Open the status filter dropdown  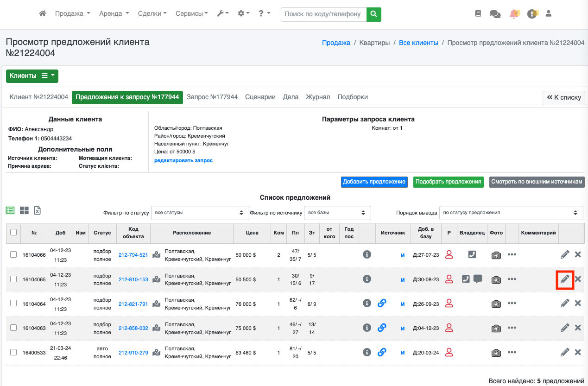[199, 213]
